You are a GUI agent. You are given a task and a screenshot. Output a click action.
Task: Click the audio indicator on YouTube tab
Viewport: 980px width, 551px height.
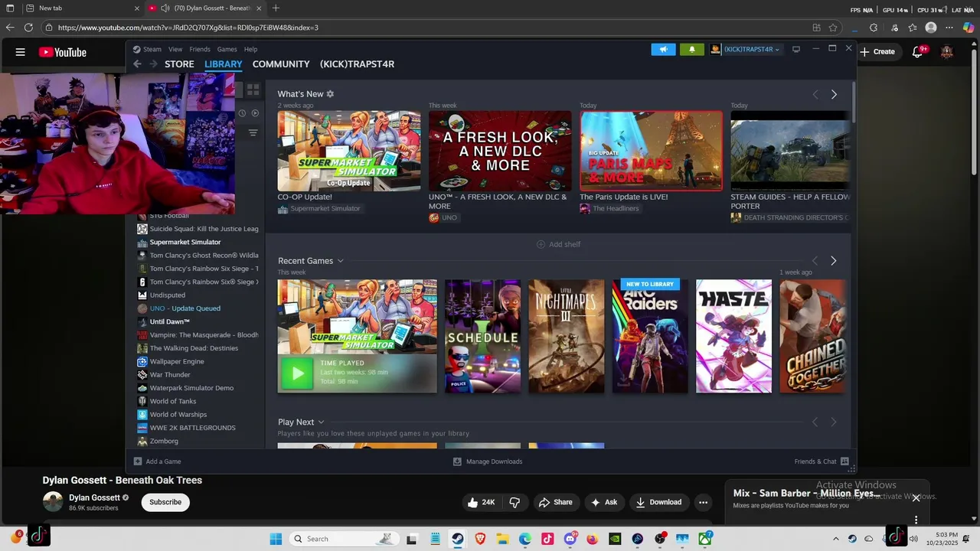click(165, 8)
